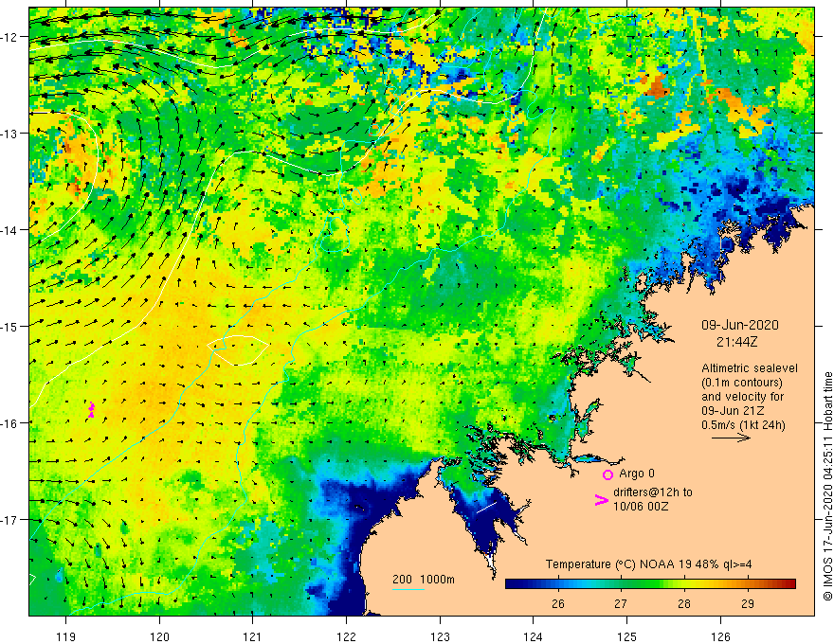Click longitude axis label 124
This screenshot has height=644, width=834.
pyautogui.click(x=534, y=636)
